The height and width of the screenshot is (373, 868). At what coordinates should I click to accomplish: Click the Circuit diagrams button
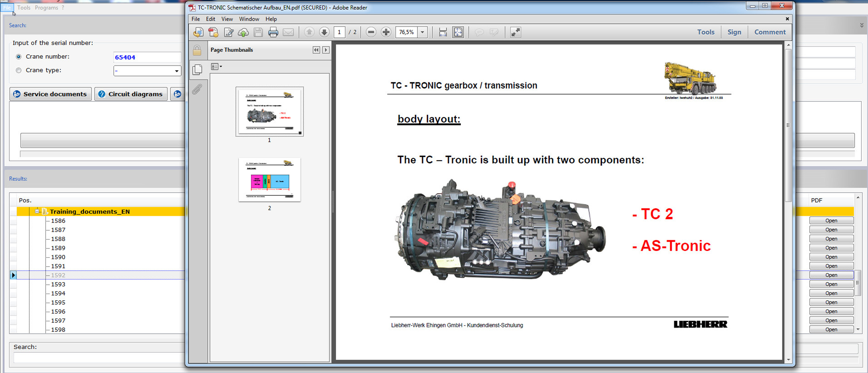pyautogui.click(x=131, y=94)
